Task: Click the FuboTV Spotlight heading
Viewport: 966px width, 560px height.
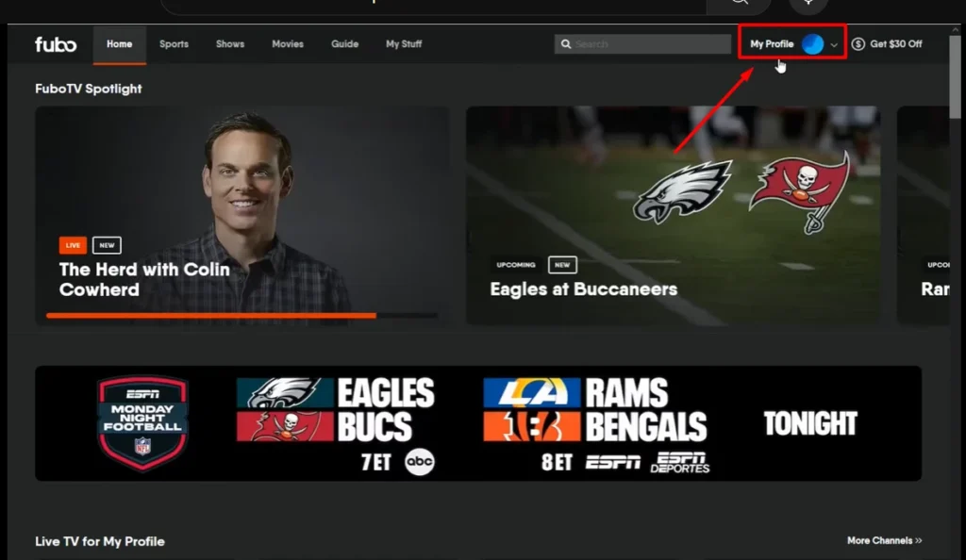Action: coord(88,89)
